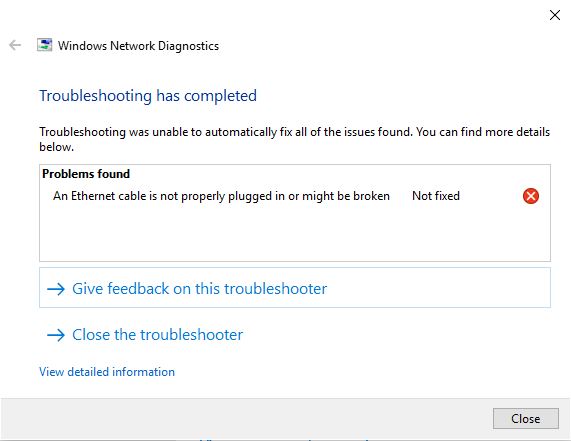
Task: Click the gray footer bar left of Close
Action: pyautogui.click(x=247, y=418)
